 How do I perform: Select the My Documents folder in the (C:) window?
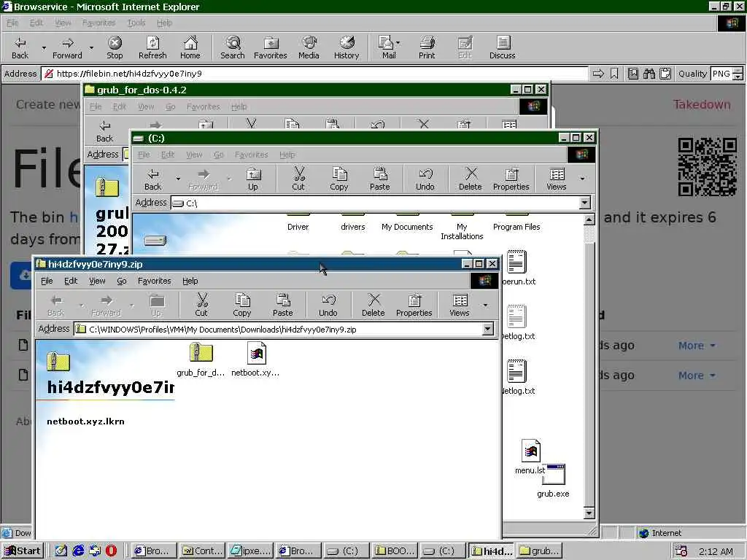pos(407,223)
